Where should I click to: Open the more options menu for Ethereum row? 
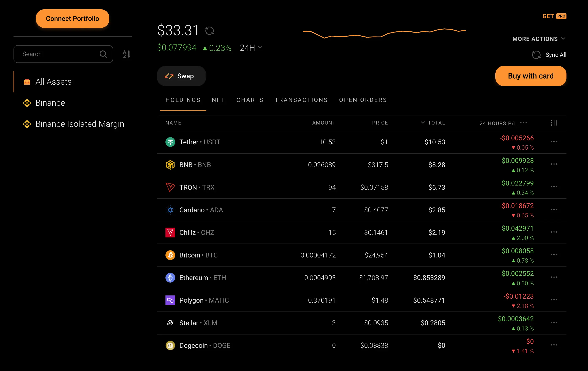554,277
